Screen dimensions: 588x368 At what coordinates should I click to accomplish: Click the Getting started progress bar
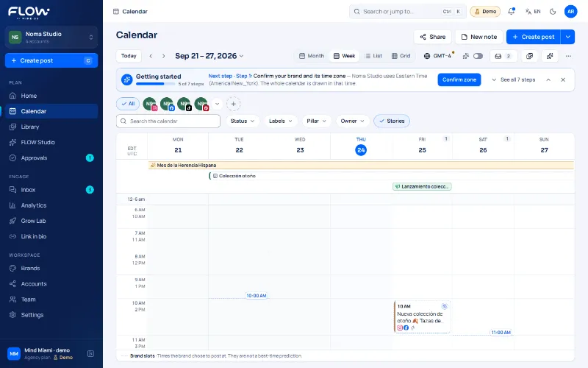[x=154, y=84]
